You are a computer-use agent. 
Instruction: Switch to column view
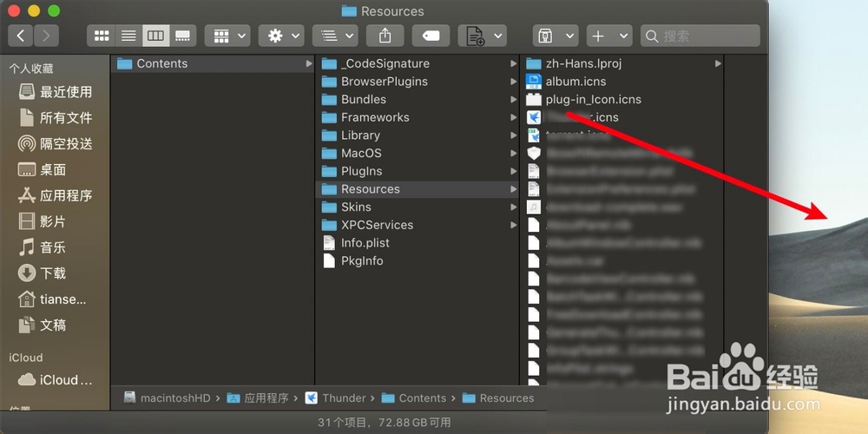point(155,36)
